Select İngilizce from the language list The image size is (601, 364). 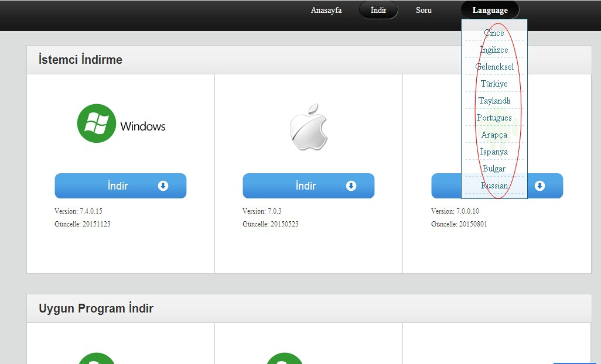click(494, 50)
